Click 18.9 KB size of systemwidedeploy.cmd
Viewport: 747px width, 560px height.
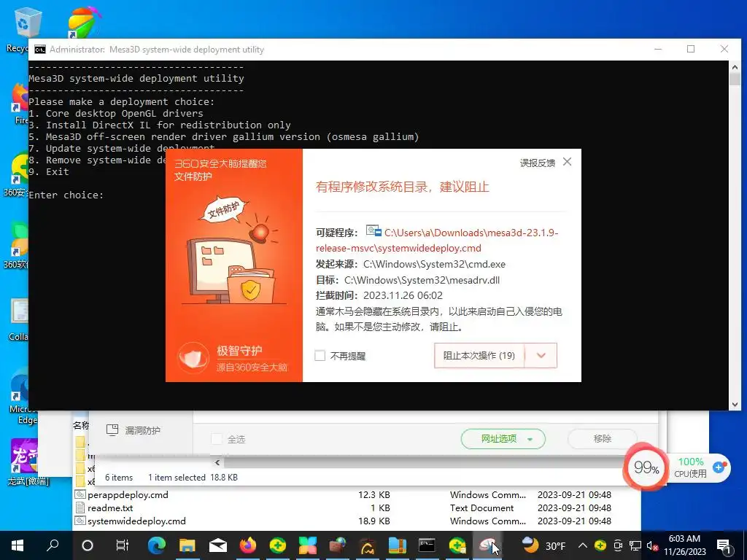pos(374,521)
